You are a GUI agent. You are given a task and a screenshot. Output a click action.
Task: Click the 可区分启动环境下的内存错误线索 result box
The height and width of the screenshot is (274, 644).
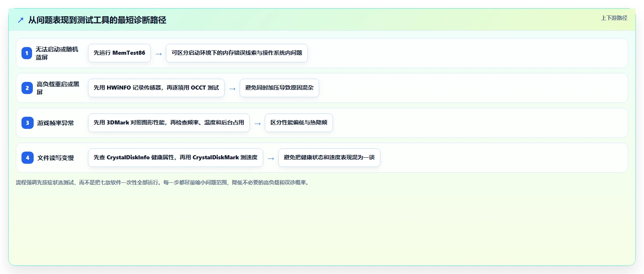point(237,53)
